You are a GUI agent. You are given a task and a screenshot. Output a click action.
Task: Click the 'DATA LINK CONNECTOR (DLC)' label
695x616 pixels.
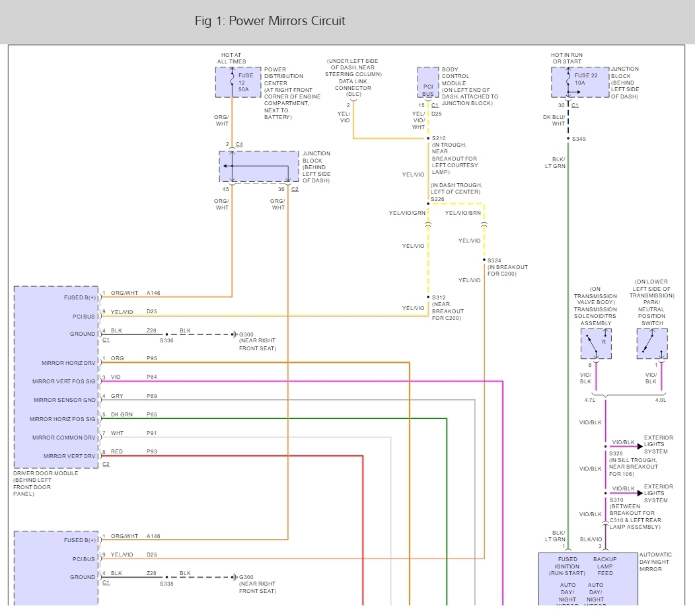353,88
